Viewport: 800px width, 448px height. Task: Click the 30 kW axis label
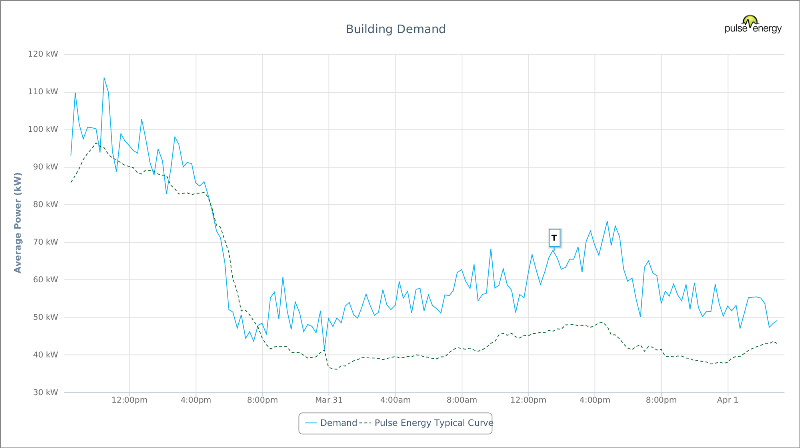click(45, 392)
